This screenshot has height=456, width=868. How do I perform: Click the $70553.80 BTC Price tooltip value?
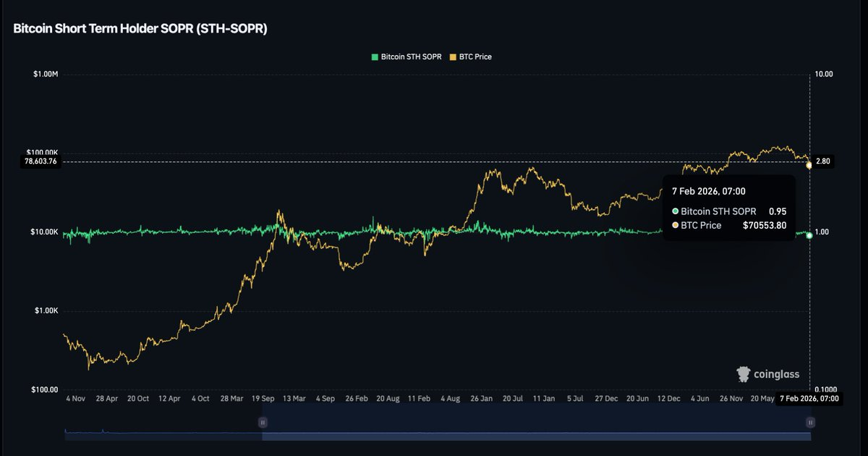[765, 226]
